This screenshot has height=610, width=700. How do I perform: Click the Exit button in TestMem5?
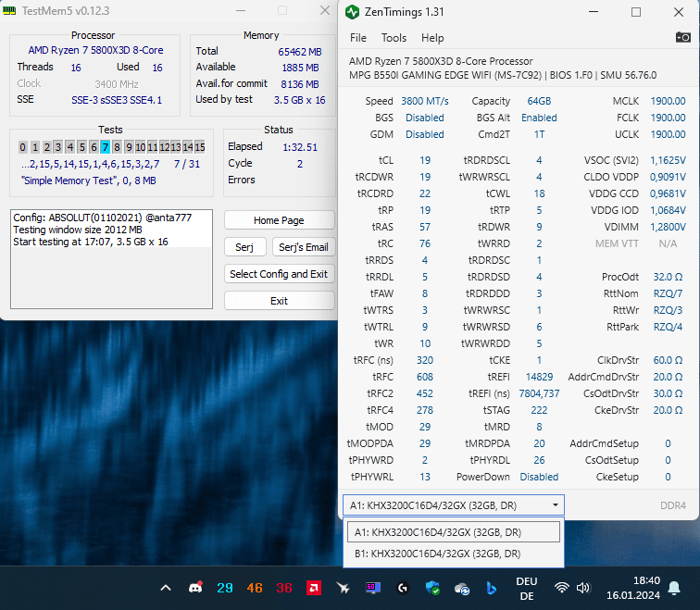coord(279,301)
